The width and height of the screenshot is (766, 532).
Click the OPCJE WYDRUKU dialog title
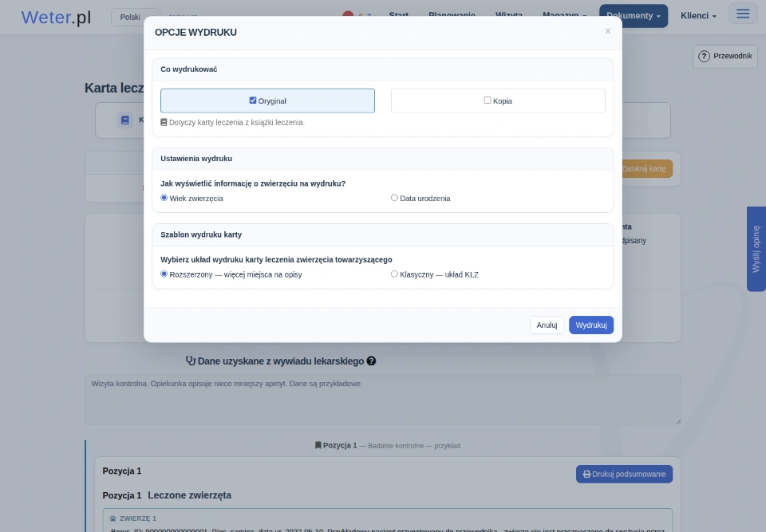(195, 32)
